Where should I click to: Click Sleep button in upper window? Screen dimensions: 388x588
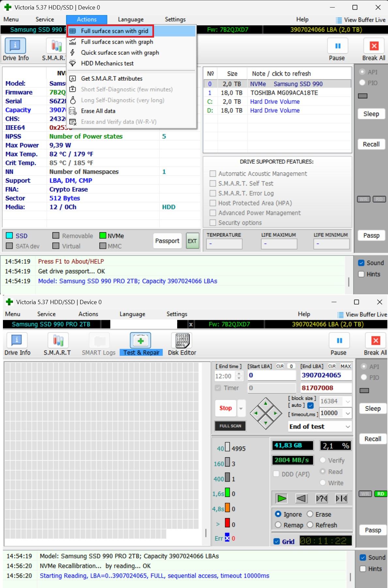(x=371, y=114)
